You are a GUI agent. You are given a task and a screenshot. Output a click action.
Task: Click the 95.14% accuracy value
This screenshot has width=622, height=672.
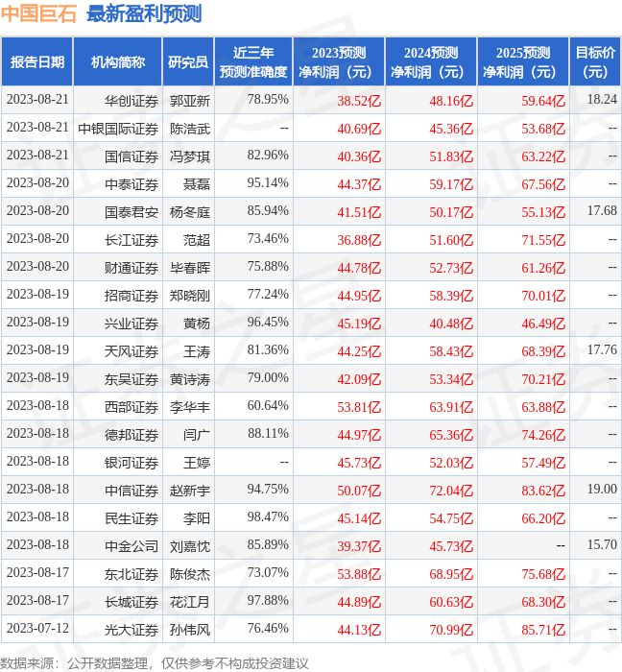coord(268,183)
